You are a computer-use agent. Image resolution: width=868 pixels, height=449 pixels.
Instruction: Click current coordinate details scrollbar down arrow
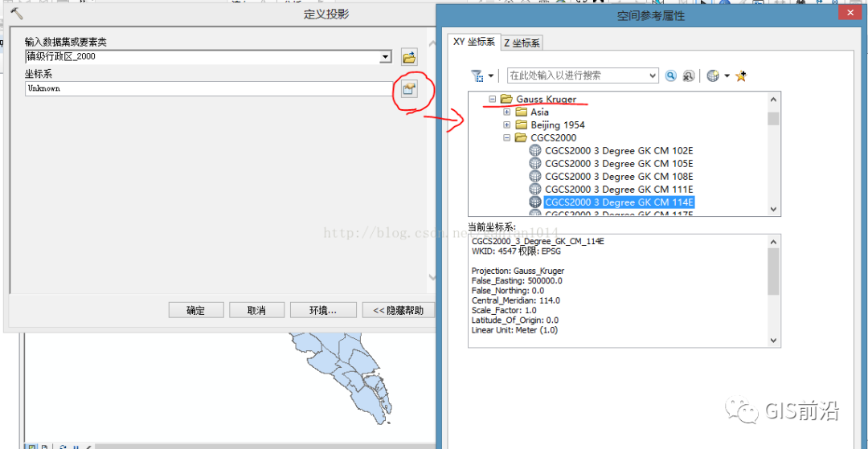tap(773, 340)
